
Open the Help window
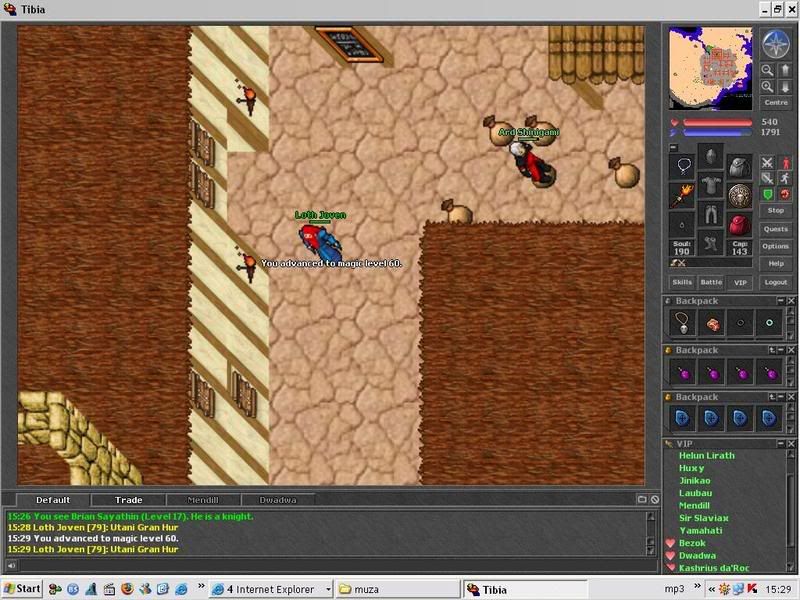coord(776,264)
